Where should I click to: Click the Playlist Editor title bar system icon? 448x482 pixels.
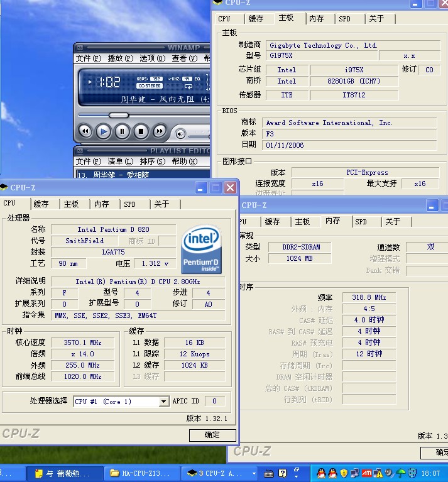click(80, 151)
